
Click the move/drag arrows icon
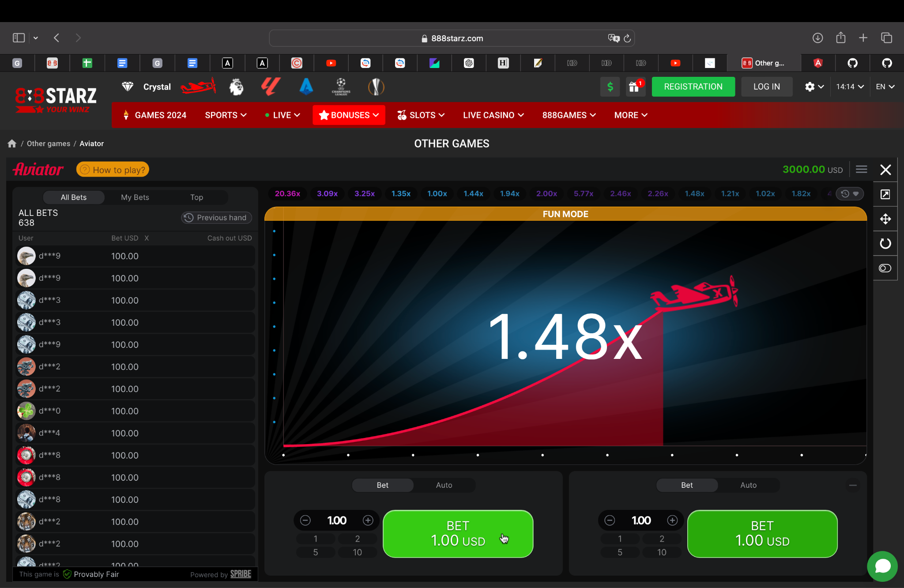(885, 219)
